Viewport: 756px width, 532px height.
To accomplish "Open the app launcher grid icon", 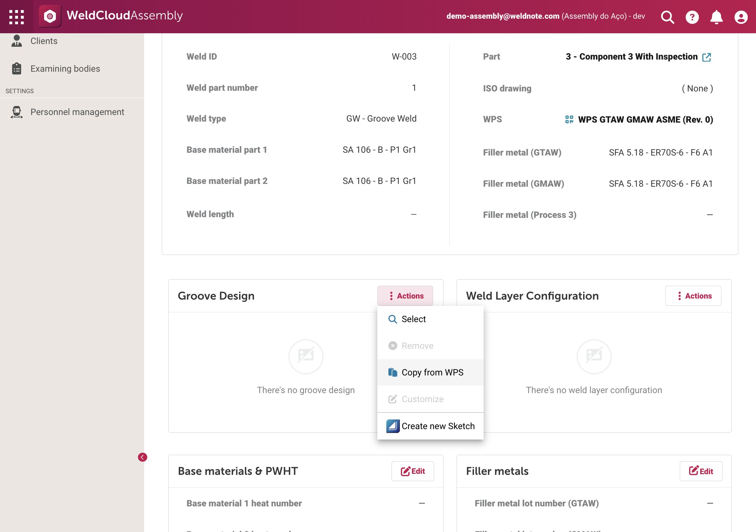I will (16, 17).
